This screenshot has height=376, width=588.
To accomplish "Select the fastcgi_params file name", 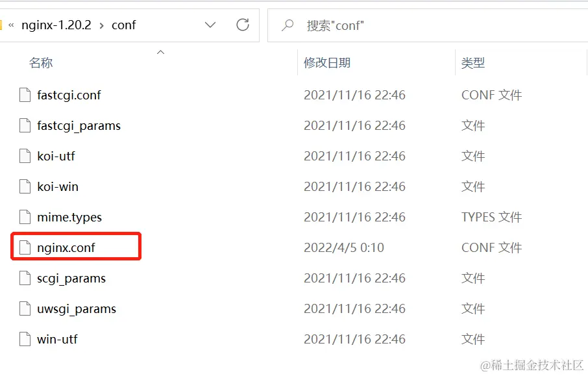I will click(79, 126).
